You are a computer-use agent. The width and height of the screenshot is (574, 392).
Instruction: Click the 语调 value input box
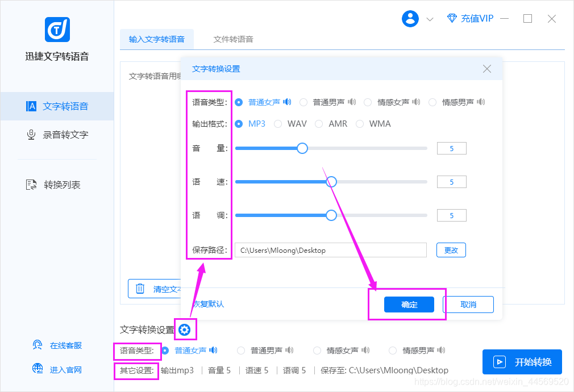[x=451, y=215]
